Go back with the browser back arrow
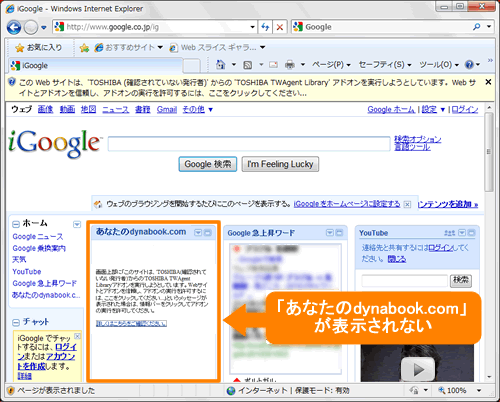500x402 pixels. (x=14, y=27)
